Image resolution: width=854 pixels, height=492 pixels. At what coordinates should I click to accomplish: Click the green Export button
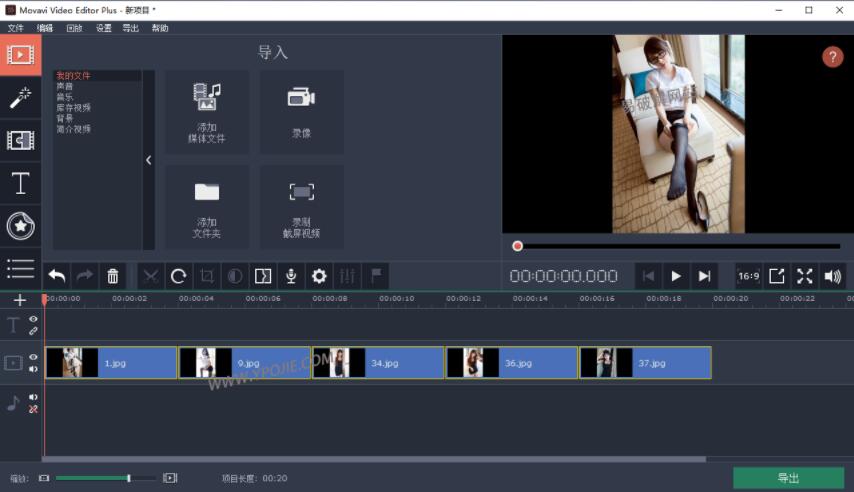click(788, 478)
